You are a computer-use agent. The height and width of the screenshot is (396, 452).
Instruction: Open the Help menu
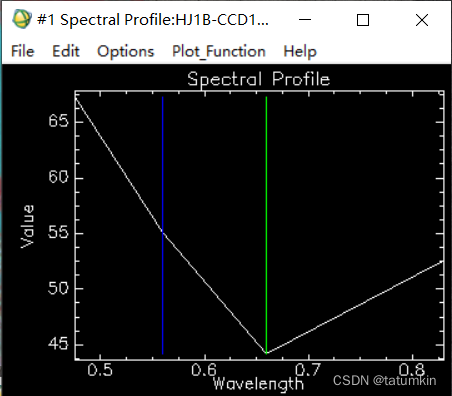[300, 51]
